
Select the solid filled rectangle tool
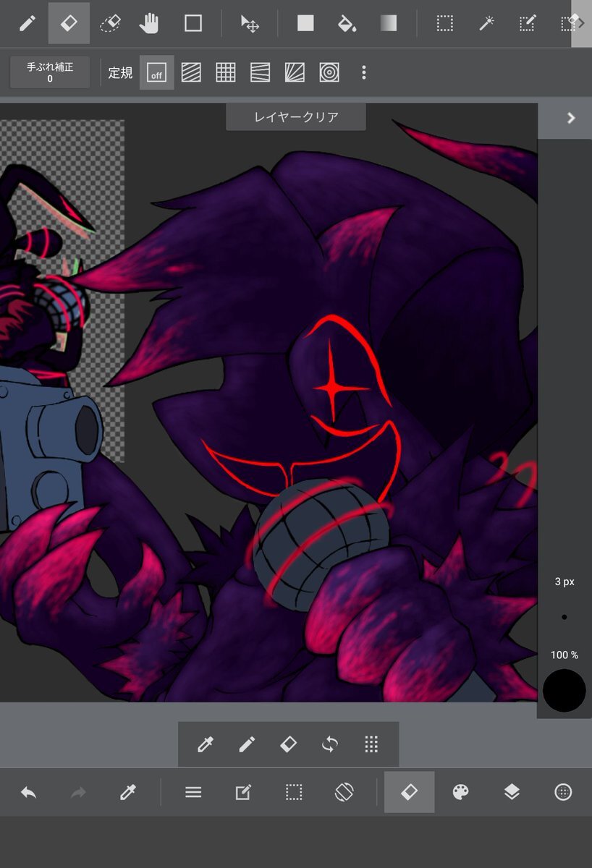click(305, 23)
